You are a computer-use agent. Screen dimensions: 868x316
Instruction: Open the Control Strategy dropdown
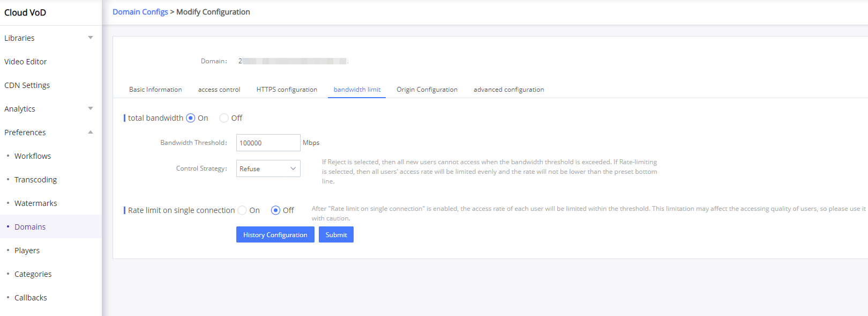[268, 168]
